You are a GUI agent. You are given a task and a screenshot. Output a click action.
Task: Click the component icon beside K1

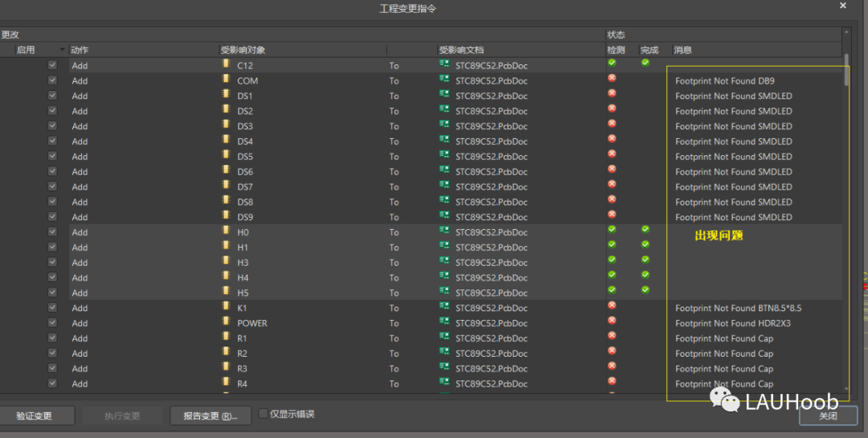pos(226,306)
